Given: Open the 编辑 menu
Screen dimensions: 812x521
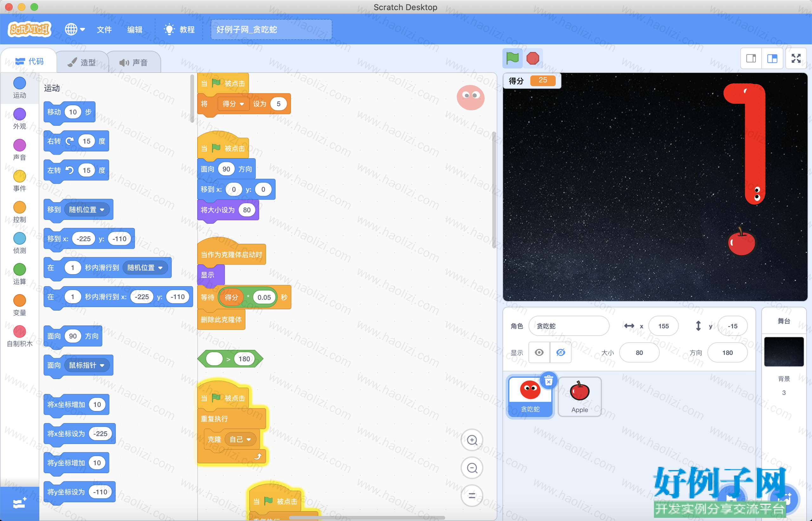Looking at the screenshot, I should pos(135,29).
